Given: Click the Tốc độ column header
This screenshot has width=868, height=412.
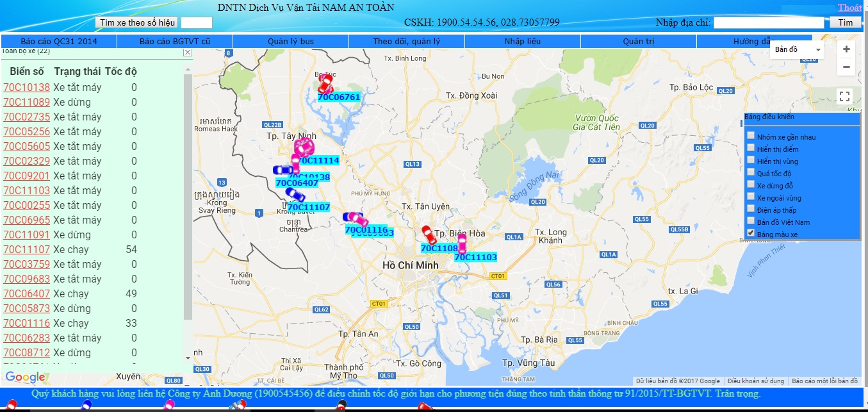Looking at the screenshot, I should coord(121,72).
